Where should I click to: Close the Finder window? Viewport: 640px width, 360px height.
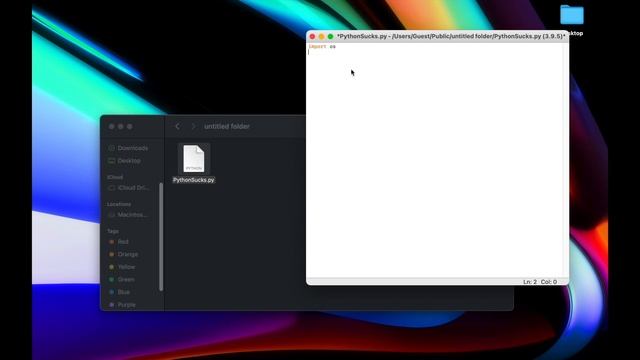111,127
